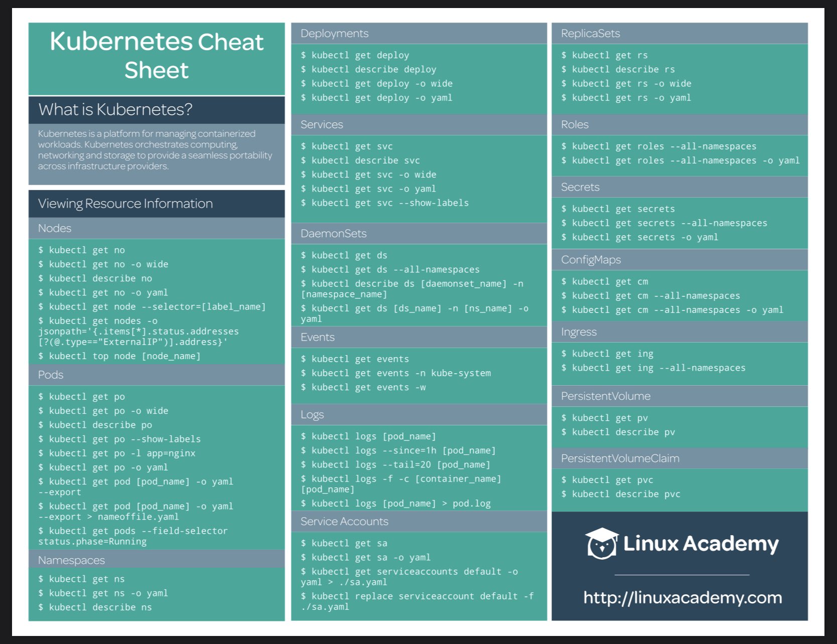Click the Pods section header
837x644 pixels.
pyautogui.click(x=157, y=375)
